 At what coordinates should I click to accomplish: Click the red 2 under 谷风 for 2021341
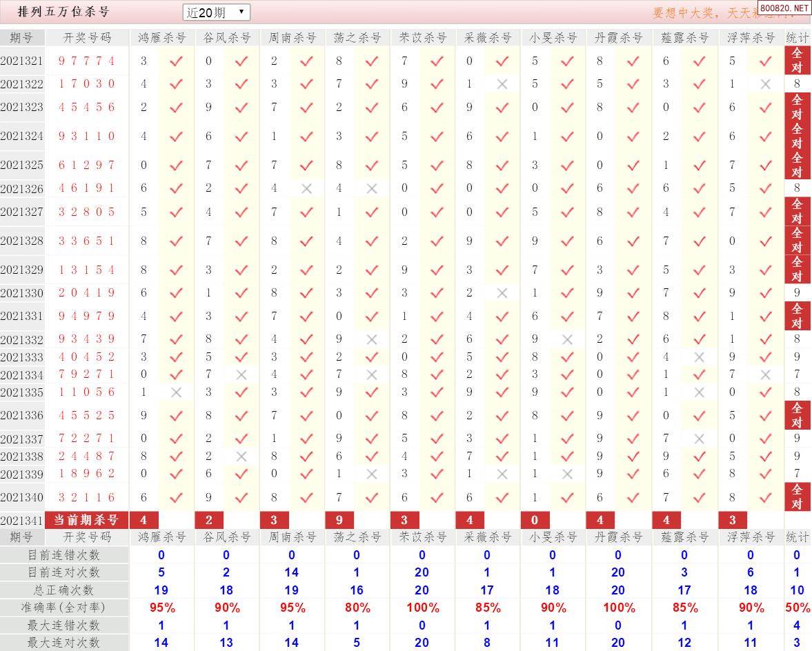tap(209, 519)
